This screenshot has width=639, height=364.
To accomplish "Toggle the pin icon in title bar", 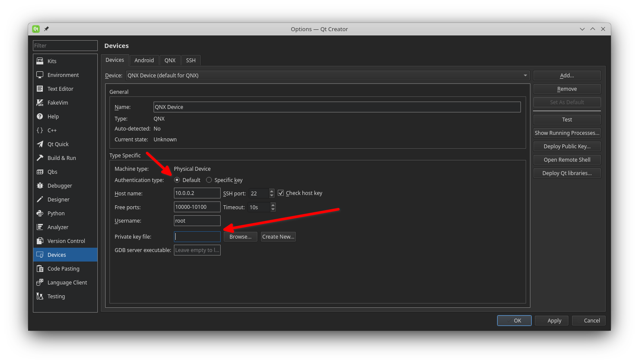I will (46, 29).
